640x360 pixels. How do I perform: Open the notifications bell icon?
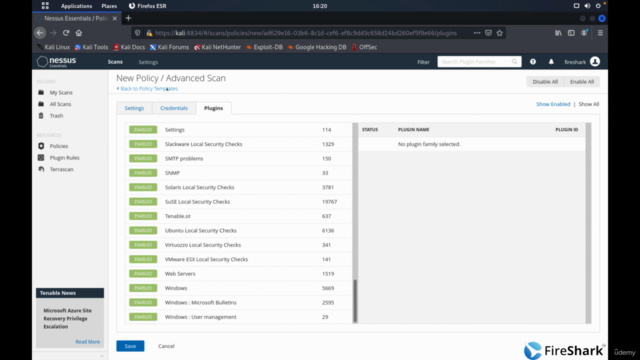(551, 62)
